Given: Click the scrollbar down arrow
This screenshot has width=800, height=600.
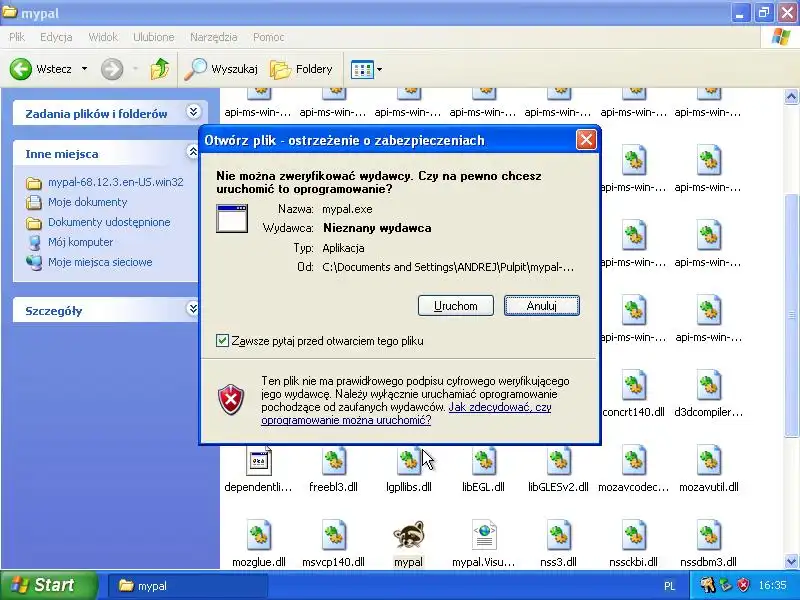Looking at the screenshot, I should point(791,562).
